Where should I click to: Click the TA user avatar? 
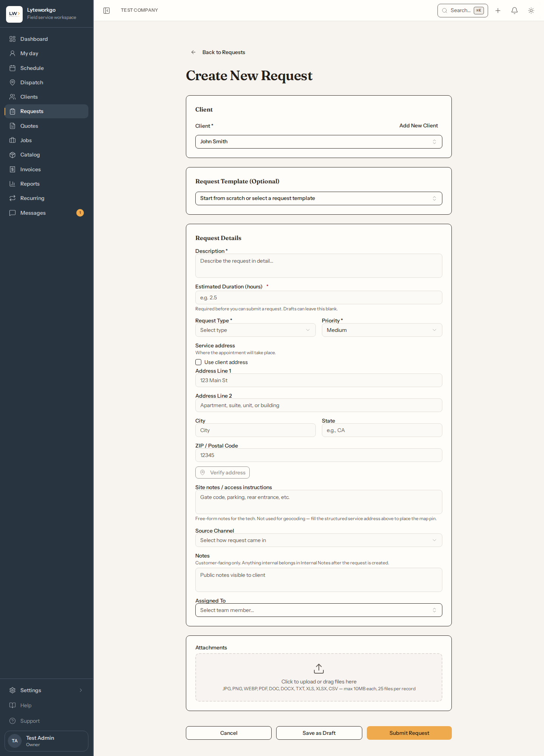point(15,741)
